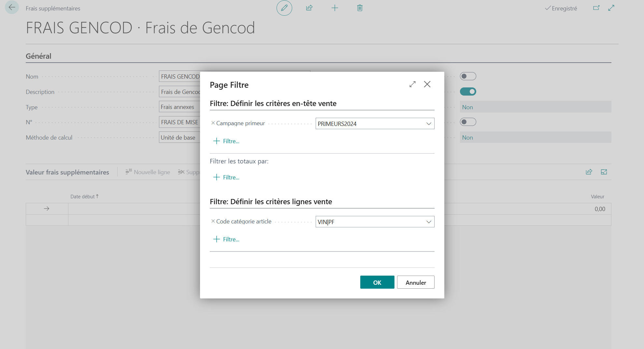
Task: Remove the Code catégorie article filter
Action: pyautogui.click(x=213, y=221)
